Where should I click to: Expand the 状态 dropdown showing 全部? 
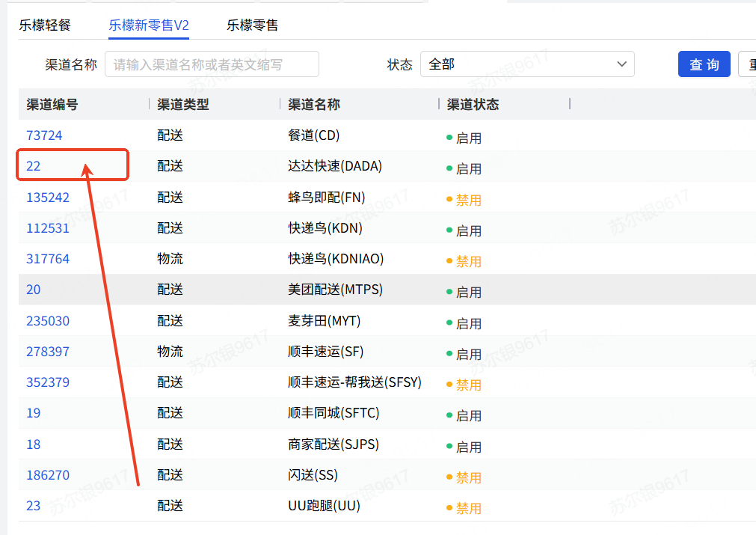coord(526,64)
